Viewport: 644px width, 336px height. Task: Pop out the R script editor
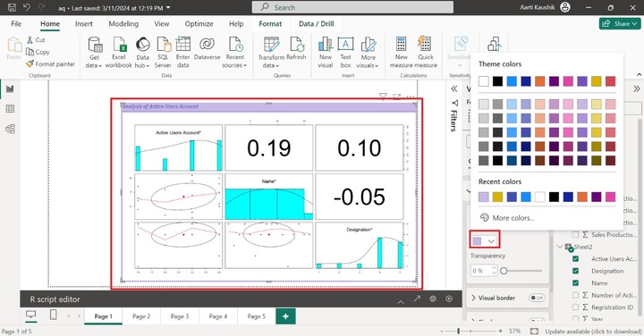pos(417,298)
